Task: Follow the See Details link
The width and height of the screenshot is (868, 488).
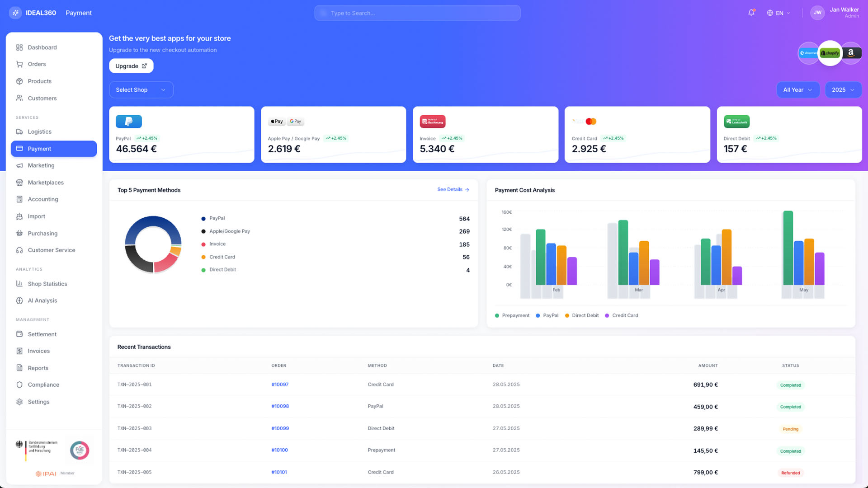Action: point(453,190)
